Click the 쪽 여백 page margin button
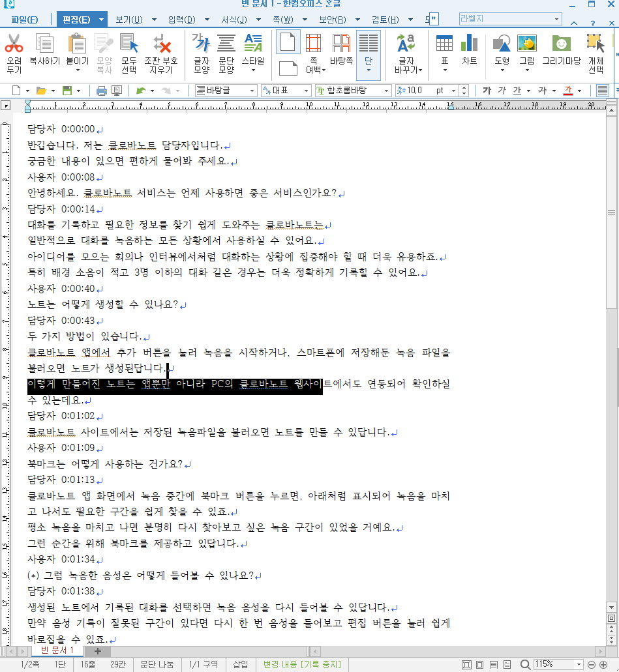Viewport: 619px width, 672px height. point(314,53)
